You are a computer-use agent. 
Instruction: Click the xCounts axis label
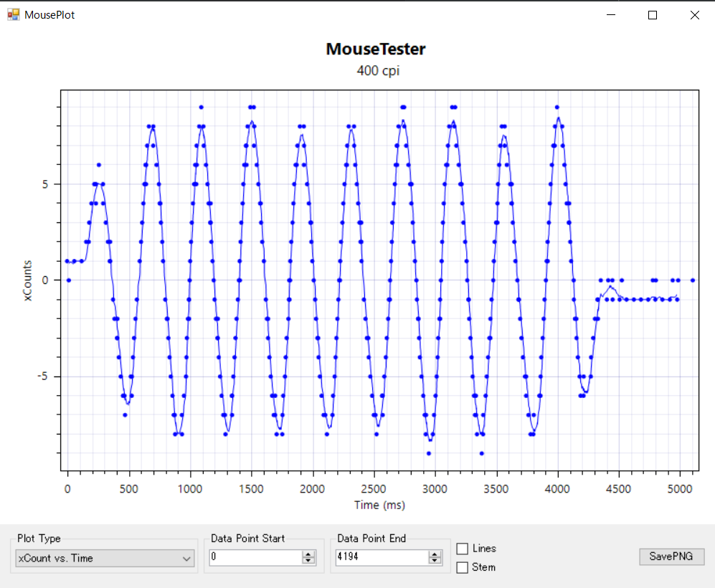pyautogui.click(x=27, y=280)
